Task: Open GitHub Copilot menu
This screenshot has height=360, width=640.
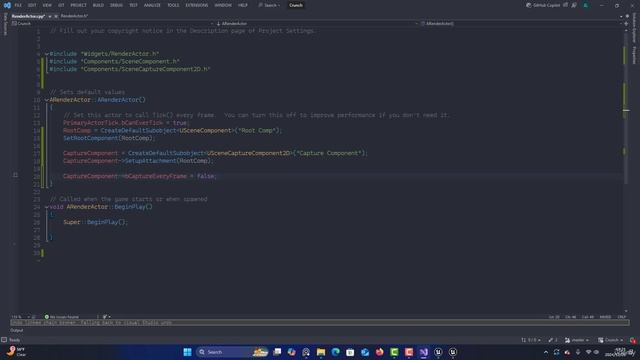Action: click(x=543, y=5)
